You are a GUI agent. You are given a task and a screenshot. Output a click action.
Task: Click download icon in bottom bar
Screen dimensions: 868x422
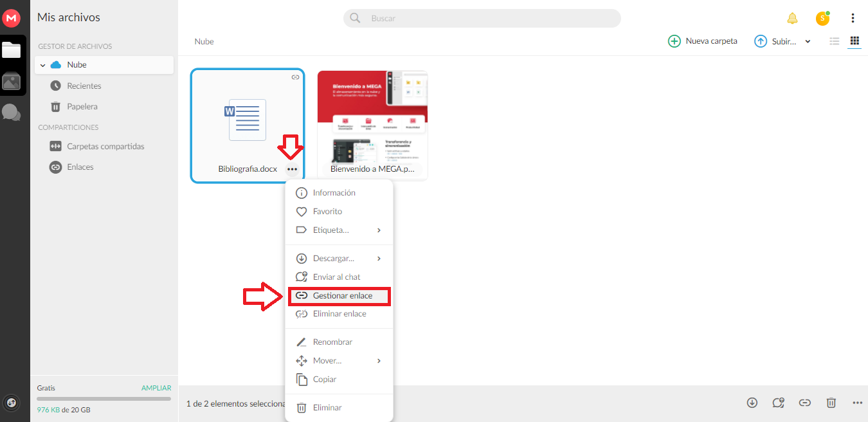[752, 403]
